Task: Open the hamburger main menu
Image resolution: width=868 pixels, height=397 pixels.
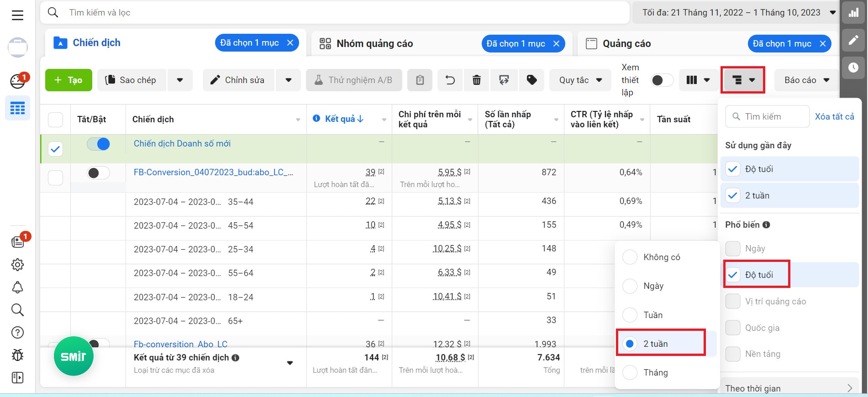Action: 17,16
